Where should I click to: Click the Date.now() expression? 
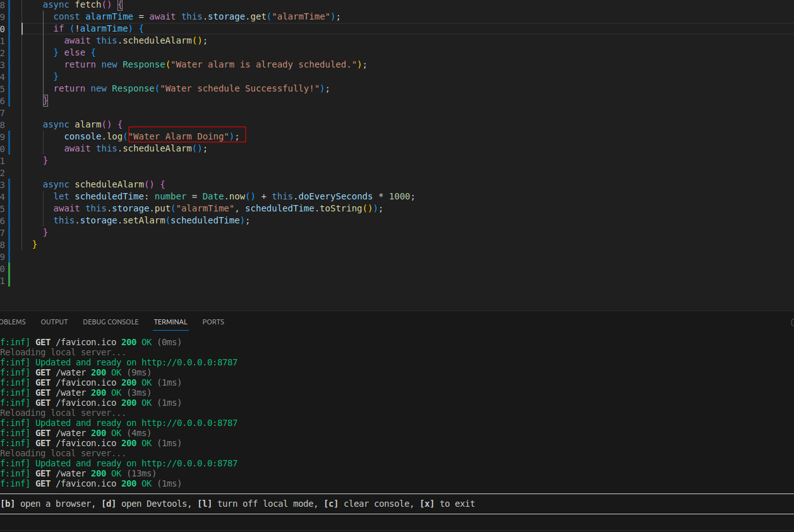tap(229, 196)
